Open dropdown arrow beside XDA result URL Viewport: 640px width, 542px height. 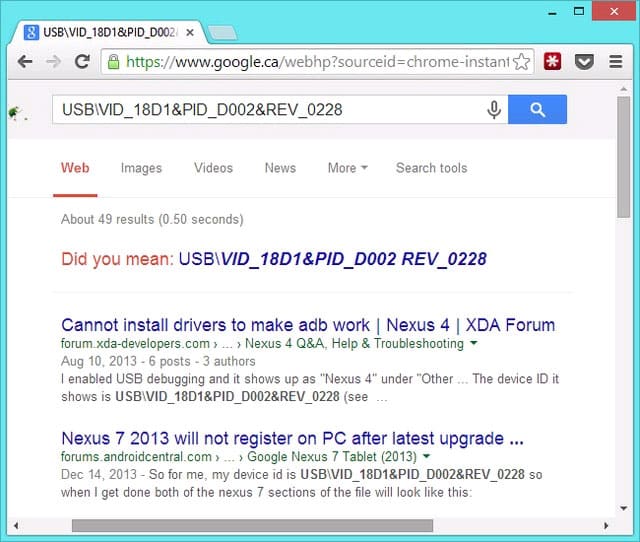(x=473, y=343)
